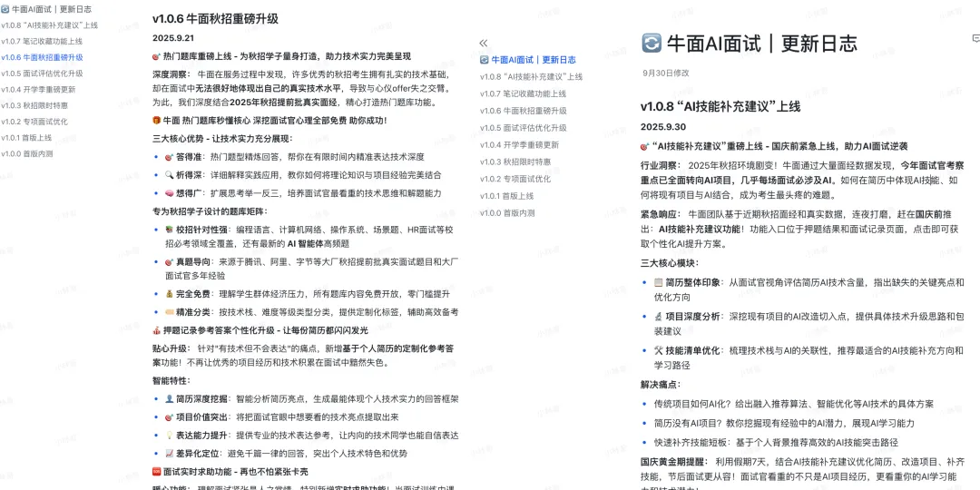Open gray 牛面AI面试｜更新日志 entry heading the v1.0.6 outline
This screenshot has width=980, height=490.
(46, 9)
